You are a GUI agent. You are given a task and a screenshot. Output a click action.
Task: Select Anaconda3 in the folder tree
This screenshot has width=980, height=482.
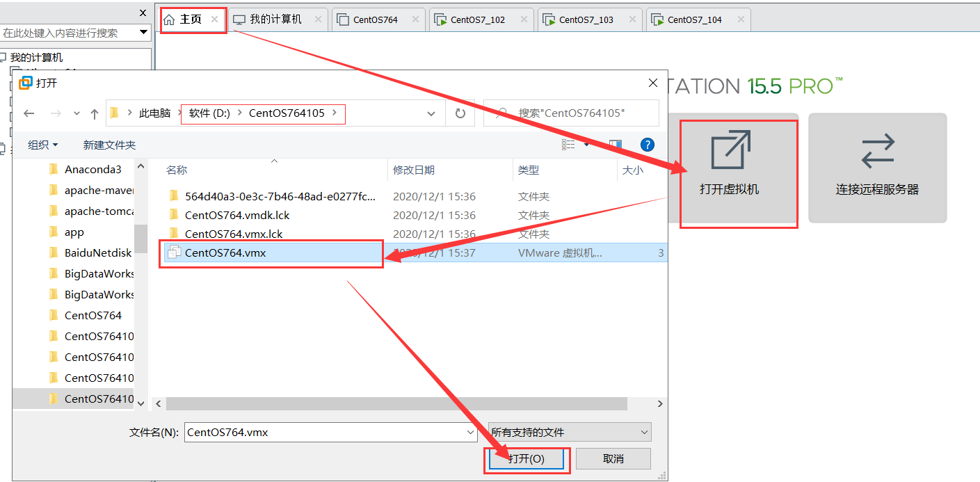pyautogui.click(x=93, y=169)
